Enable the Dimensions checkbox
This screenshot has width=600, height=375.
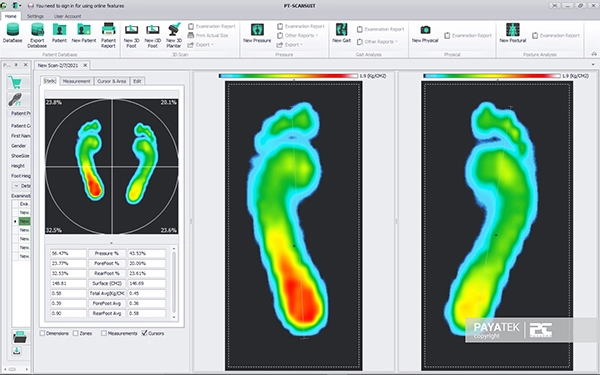pyautogui.click(x=42, y=333)
